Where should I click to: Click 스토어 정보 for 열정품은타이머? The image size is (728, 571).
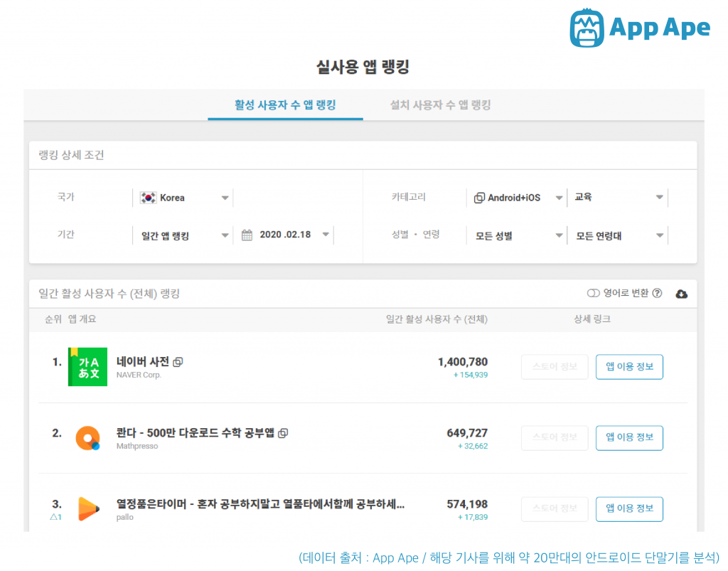pyautogui.click(x=555, y=509)
